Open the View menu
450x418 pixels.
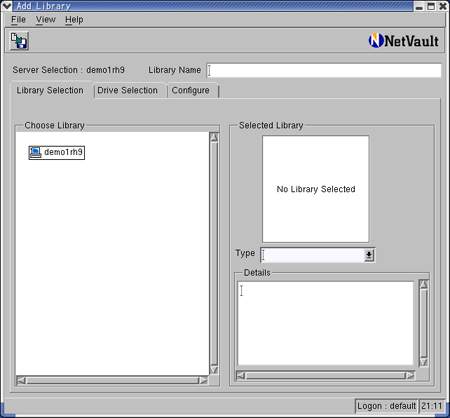(46, 20)
